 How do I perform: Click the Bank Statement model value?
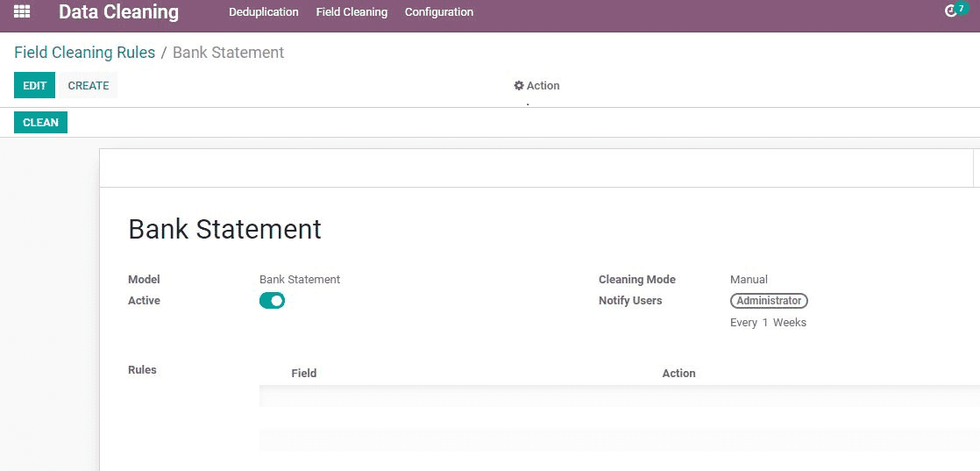[x=300, y=280]
